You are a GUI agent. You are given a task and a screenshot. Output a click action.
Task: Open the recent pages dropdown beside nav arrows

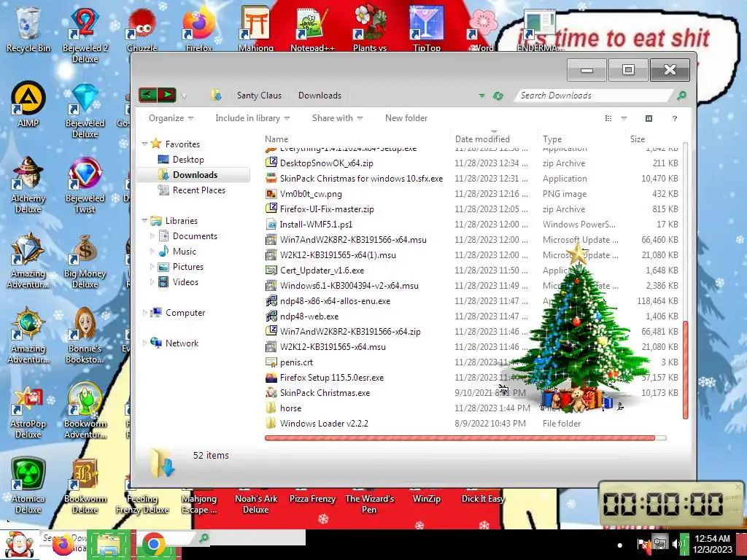tap(184, 96)
